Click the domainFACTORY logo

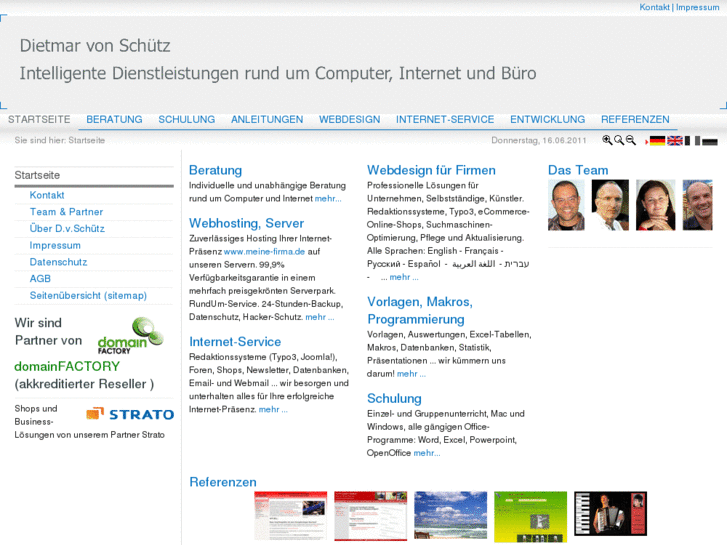point(131,336)
